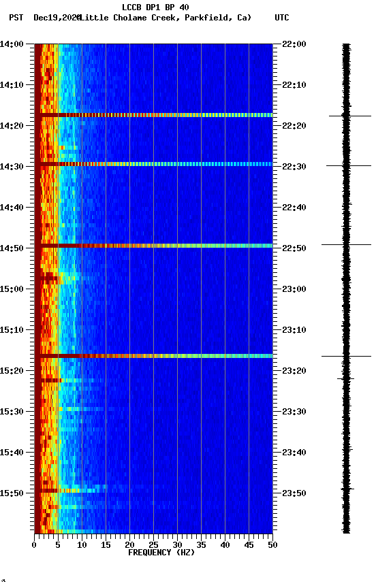
Task: Click the 23:50 UTC time label
Action: click(294, 493)
